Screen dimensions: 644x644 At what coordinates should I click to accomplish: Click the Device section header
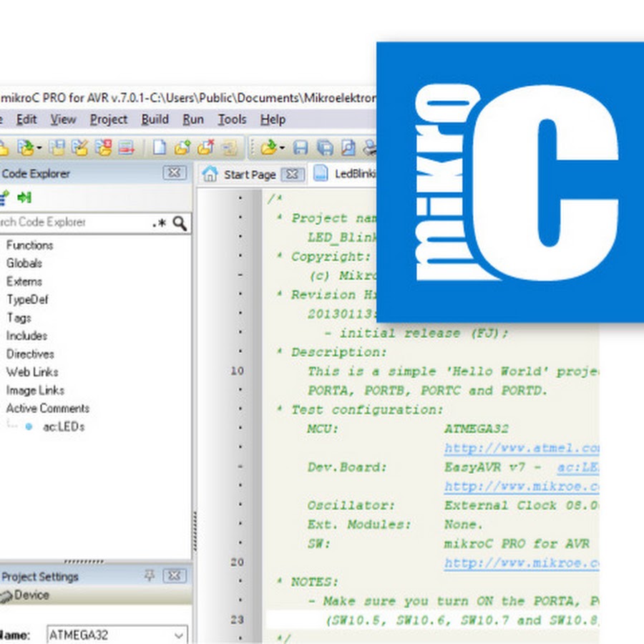(95, 595)
